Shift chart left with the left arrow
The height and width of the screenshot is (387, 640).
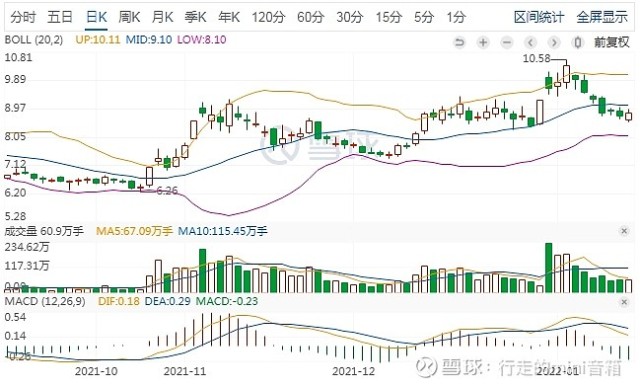[530, 42]
